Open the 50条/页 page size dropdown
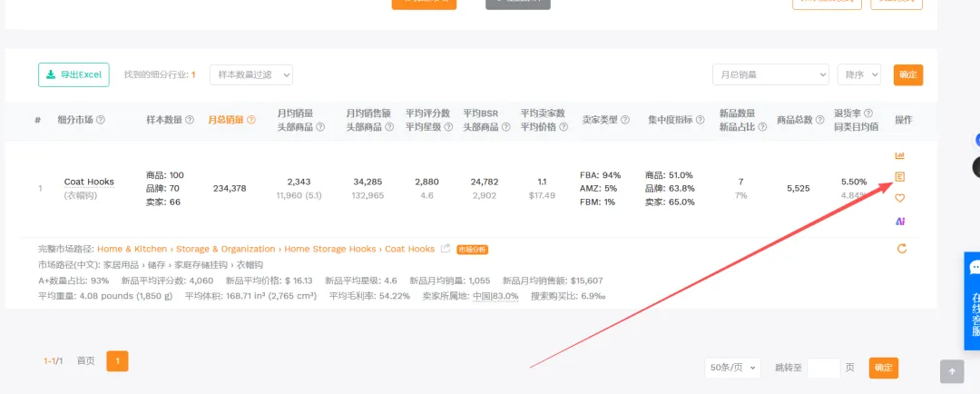The width and height of the screenshot is (980, 394). (732, 368)
